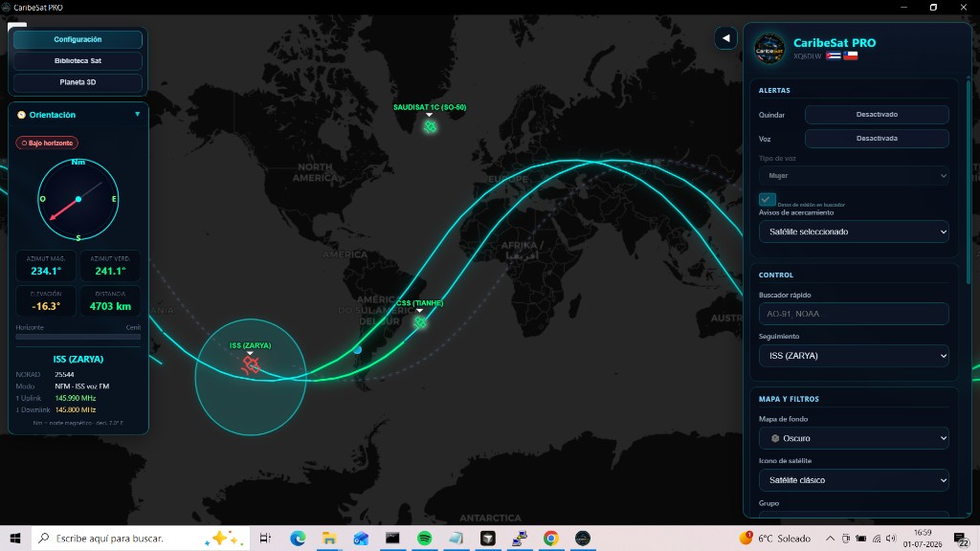Open the Configuración menu

[78, 39]
